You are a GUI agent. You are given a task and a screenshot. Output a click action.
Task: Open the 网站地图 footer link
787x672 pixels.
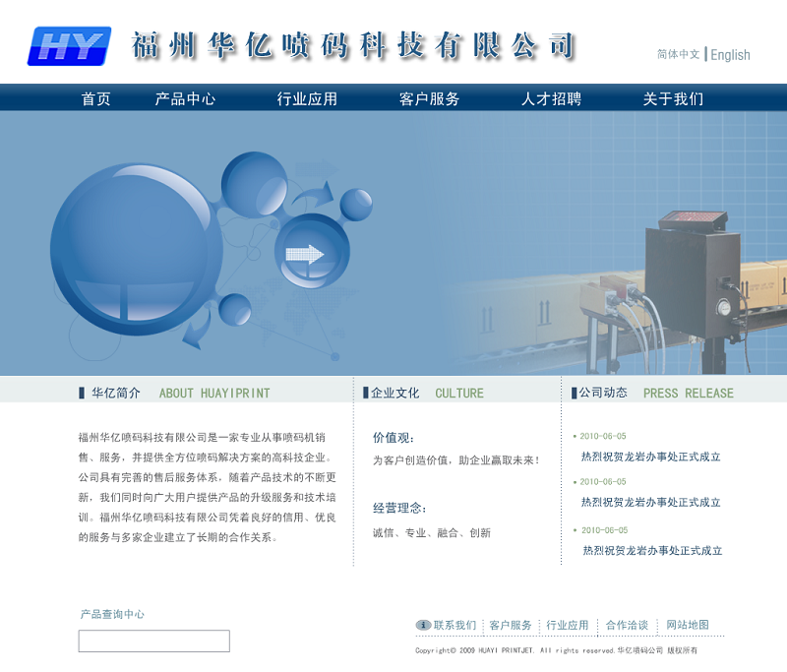pos(688,625)
